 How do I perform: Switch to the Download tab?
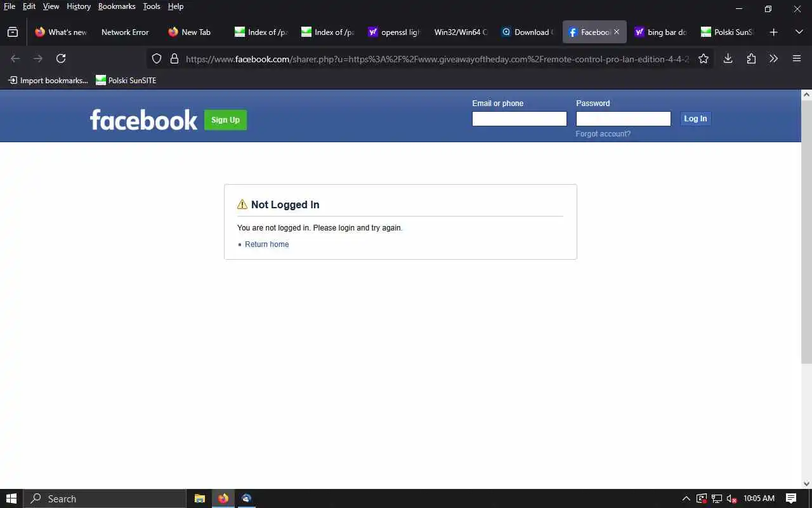tap(527, 32)
